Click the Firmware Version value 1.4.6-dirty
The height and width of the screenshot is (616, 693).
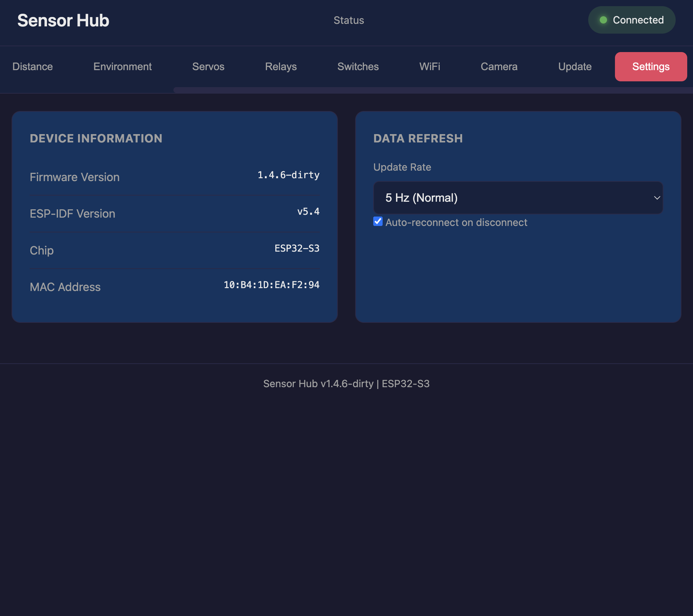coord(288,175)
